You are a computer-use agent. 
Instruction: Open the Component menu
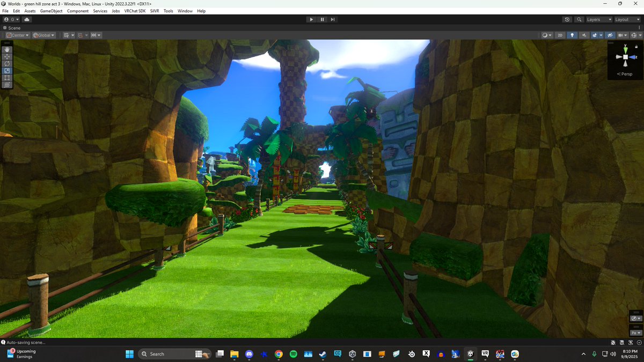(x=78, y=11)
